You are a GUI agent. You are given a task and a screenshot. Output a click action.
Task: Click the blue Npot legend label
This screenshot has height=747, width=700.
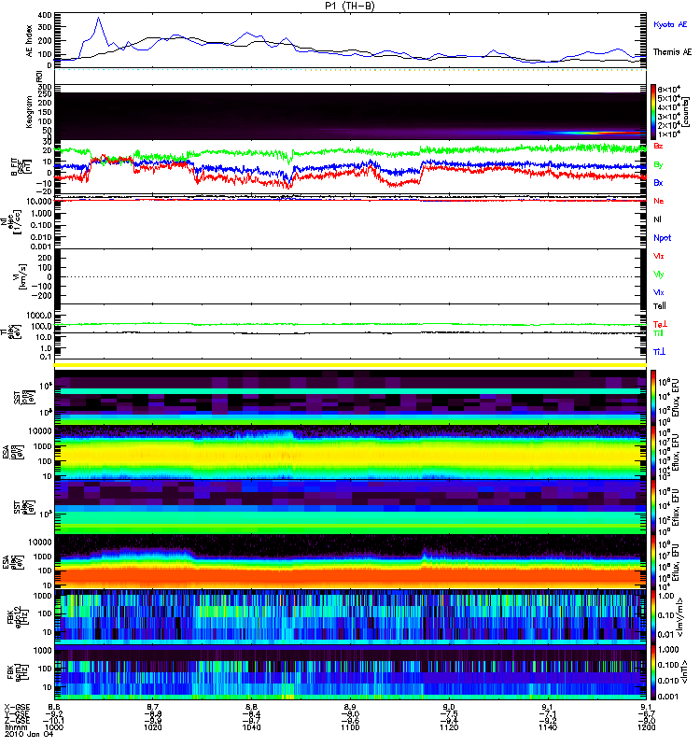pos(662,238)
